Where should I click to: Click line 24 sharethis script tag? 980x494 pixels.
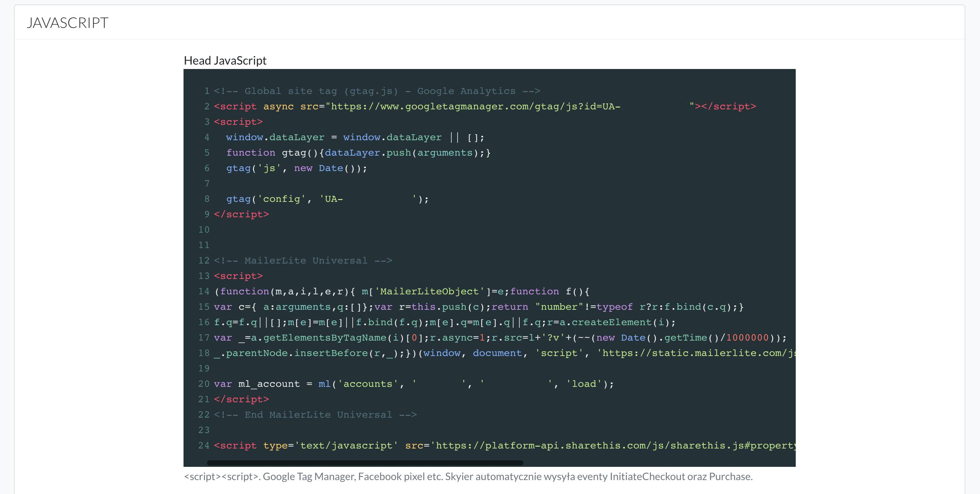point(504,445)
